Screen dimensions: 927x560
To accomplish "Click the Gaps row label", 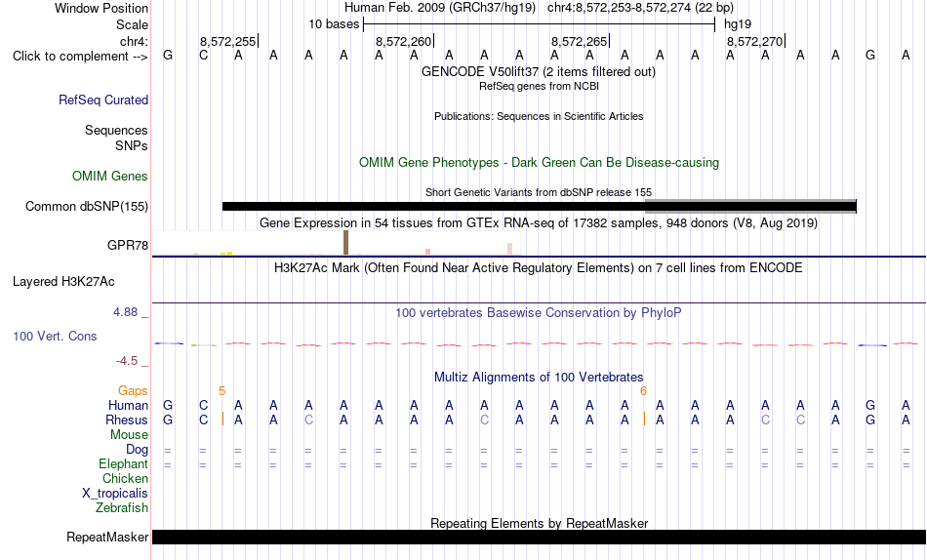I will click(x=133, y=391).
